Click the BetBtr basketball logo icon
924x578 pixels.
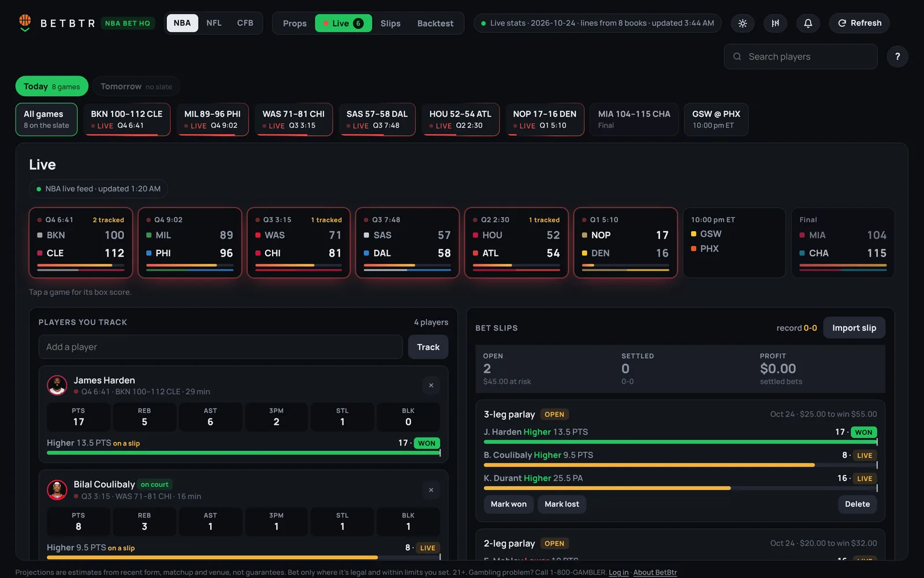tap(25, 23)
